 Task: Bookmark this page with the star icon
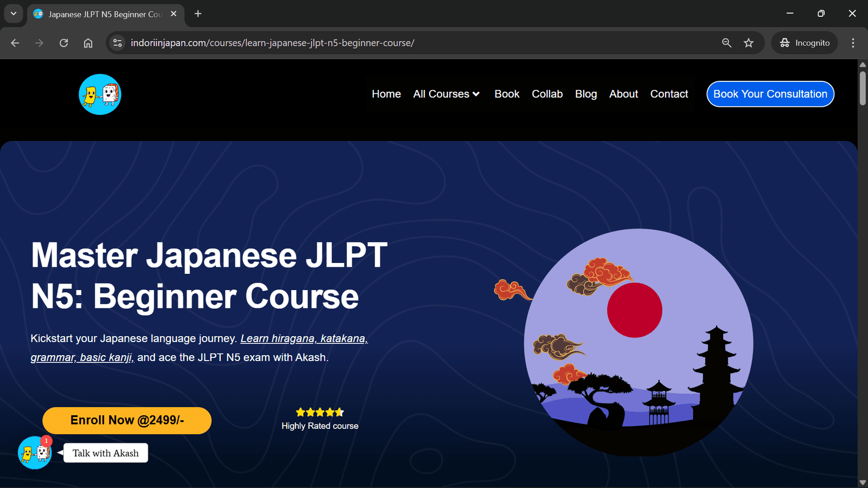(x=749, y=43)
